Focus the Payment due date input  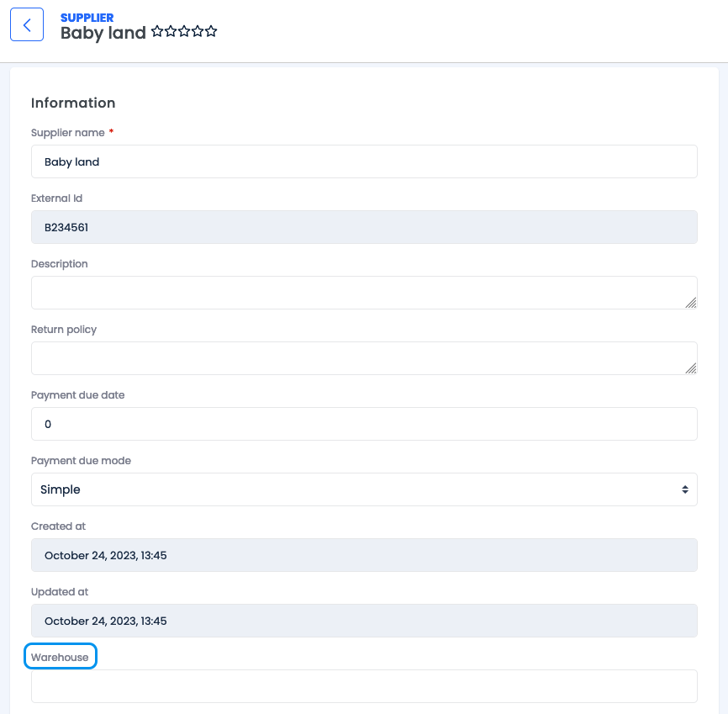(364, 424)
